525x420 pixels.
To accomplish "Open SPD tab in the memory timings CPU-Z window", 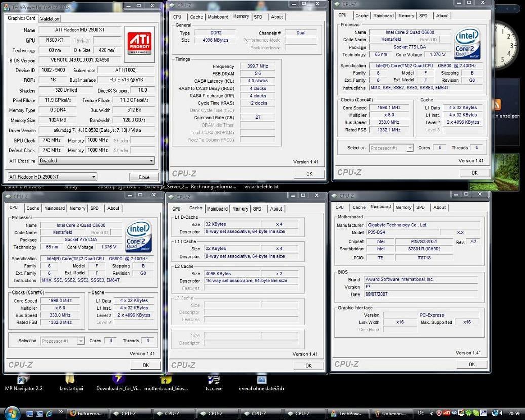I will coord(258,17).
